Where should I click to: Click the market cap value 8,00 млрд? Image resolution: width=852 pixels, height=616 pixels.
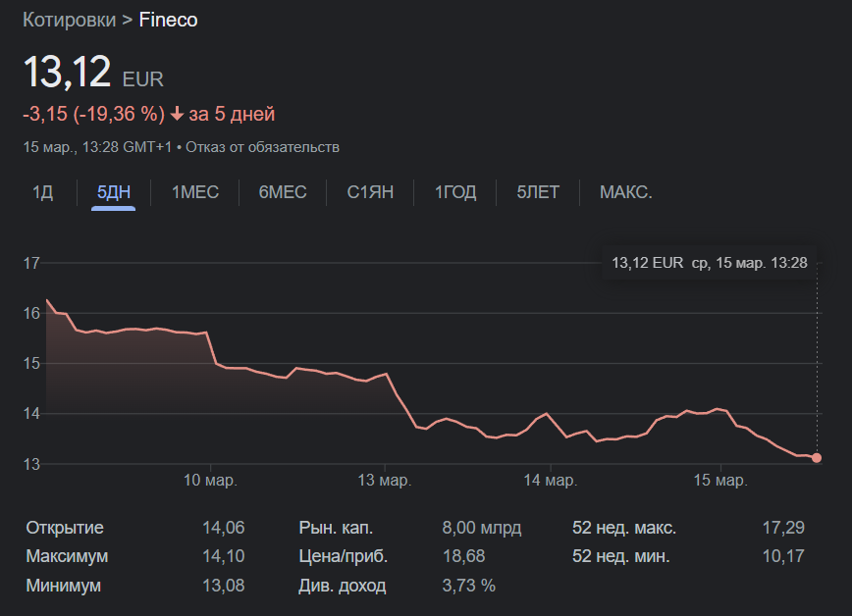482,528
